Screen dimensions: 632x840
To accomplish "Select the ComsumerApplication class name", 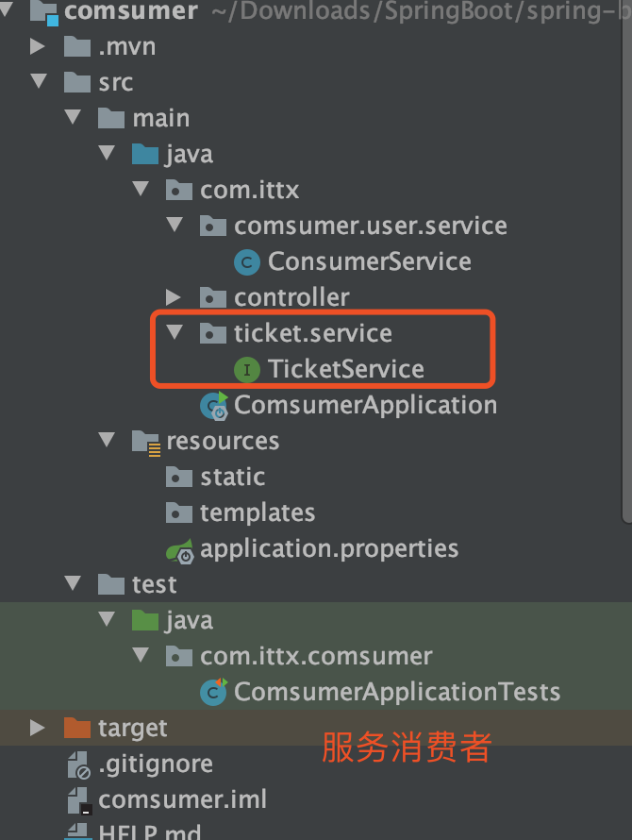I will (x=366, y=406).
